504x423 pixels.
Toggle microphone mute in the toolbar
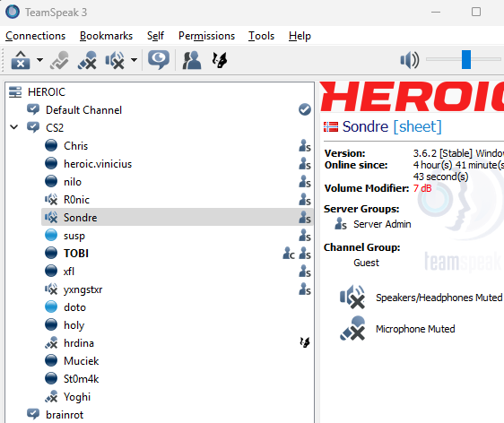87,60
